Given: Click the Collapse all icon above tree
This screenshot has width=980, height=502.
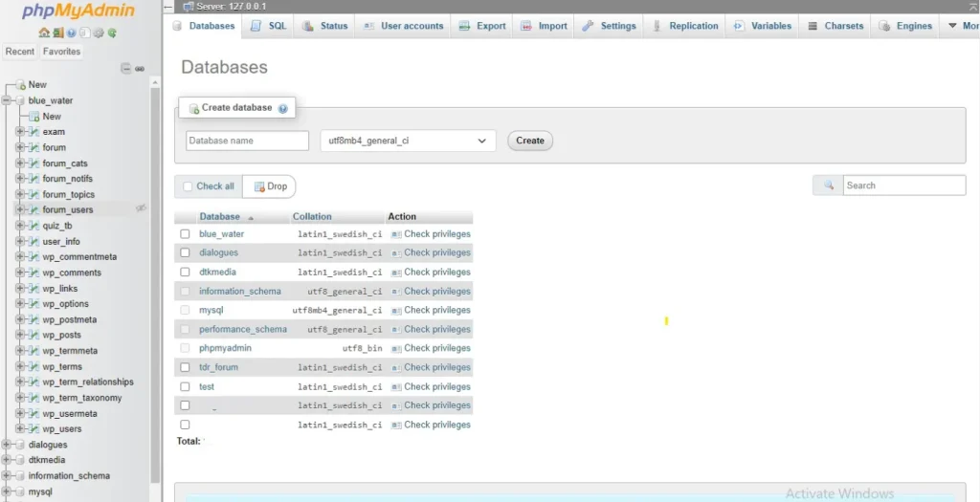Looking at the screenshot, I should pyautogui.click(x=126, y=69).
